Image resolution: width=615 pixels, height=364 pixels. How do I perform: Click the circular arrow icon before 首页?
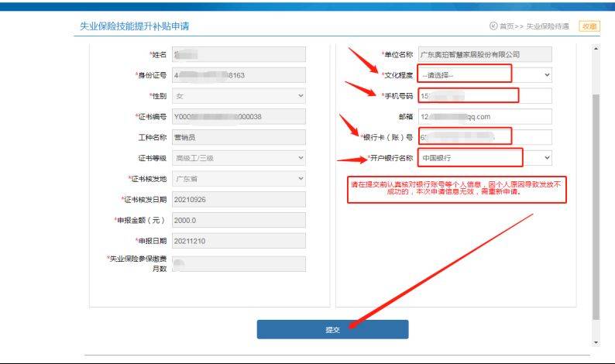pos(493,26)
